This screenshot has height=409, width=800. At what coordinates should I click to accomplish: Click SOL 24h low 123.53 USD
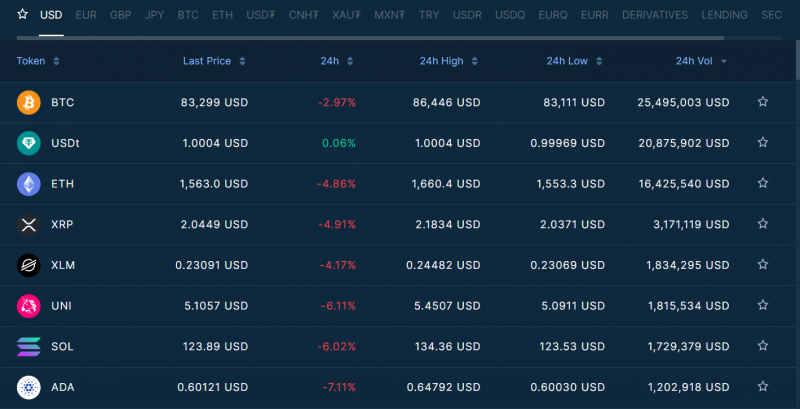[x=572, y=347]
